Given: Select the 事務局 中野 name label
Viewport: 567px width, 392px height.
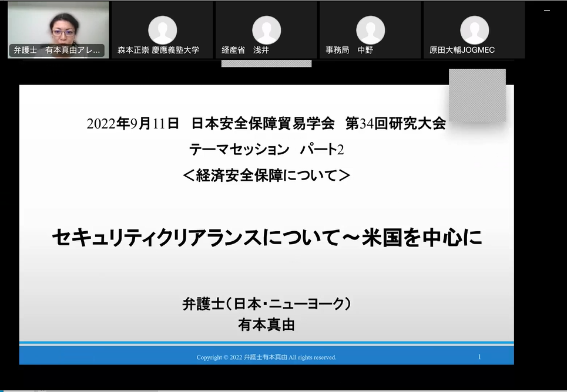Looking at the screenshot, I should click(x=350, y=50).
